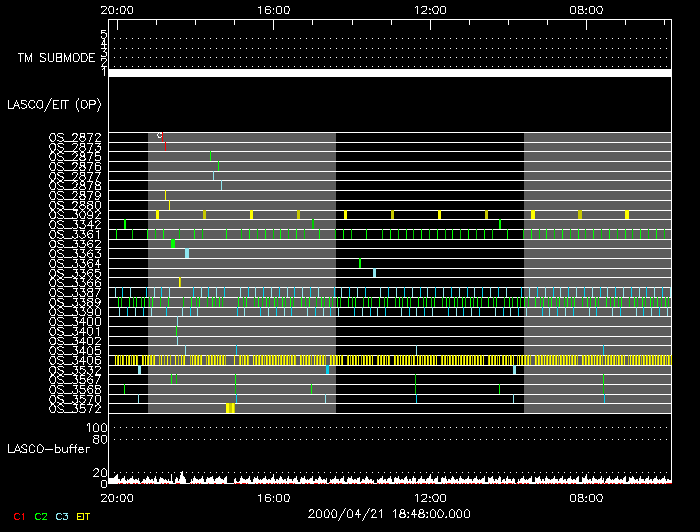Screen dimensions: 700x532
Task: Click the red C1 marker on OS_2872 row
Action: (162, 136)
